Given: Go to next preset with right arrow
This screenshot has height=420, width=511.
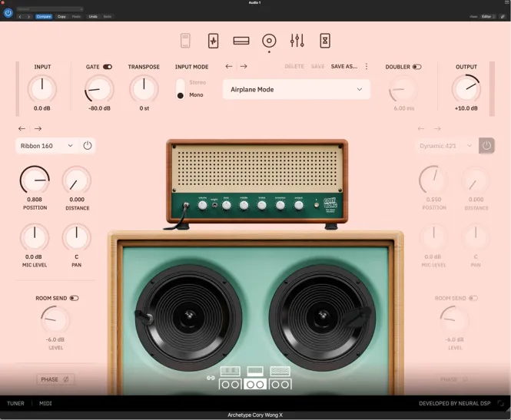Looking at the screenshot, I should [244, 67].
